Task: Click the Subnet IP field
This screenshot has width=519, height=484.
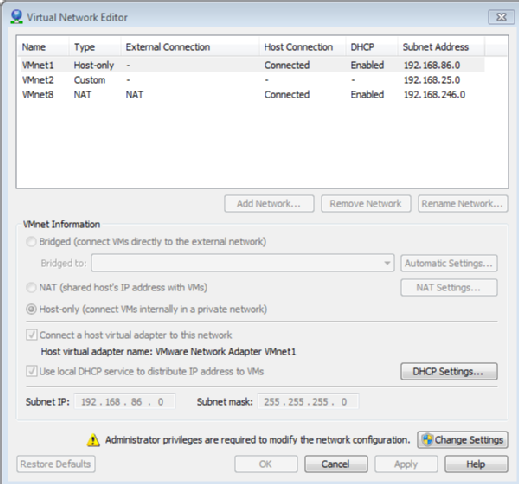Action: pos(124,402)
